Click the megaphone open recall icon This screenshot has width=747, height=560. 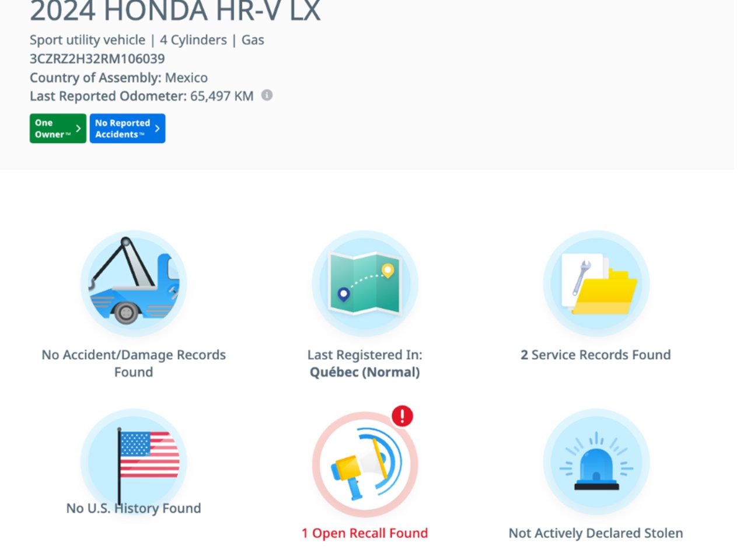[365, 464]
